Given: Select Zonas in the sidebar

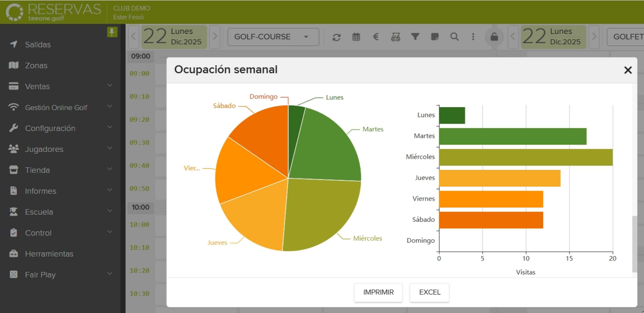Looking at the screenshot, I should (36, 65).
